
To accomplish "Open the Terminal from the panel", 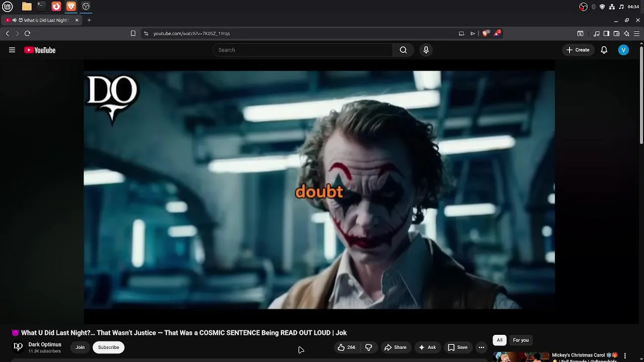I will [x=41, y=7].
